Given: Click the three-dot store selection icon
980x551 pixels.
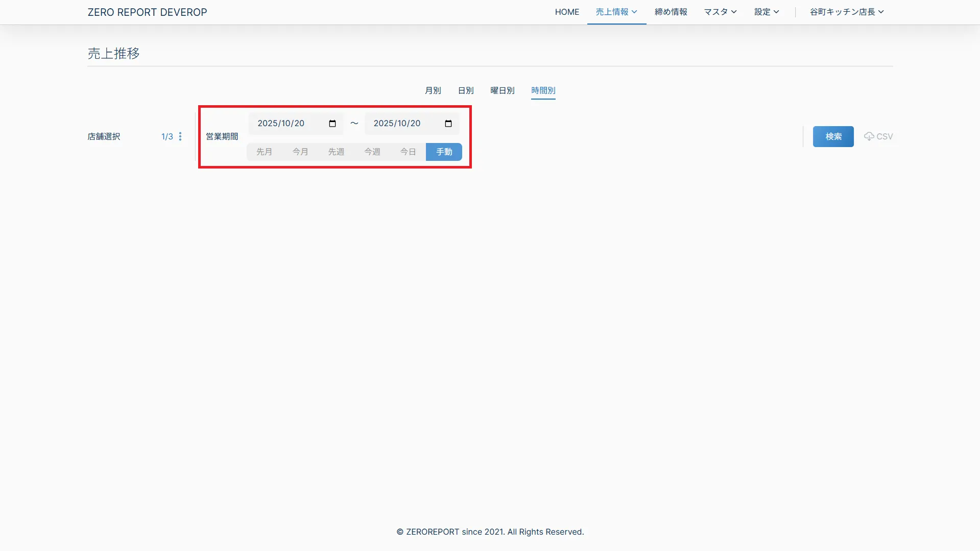Looking at the screenshot, I should (x=180, y=136).
